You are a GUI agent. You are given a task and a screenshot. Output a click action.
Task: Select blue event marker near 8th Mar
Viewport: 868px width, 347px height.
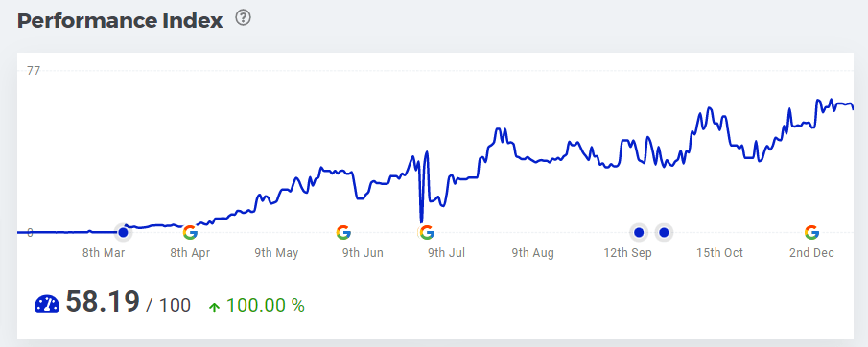(123, 232)
